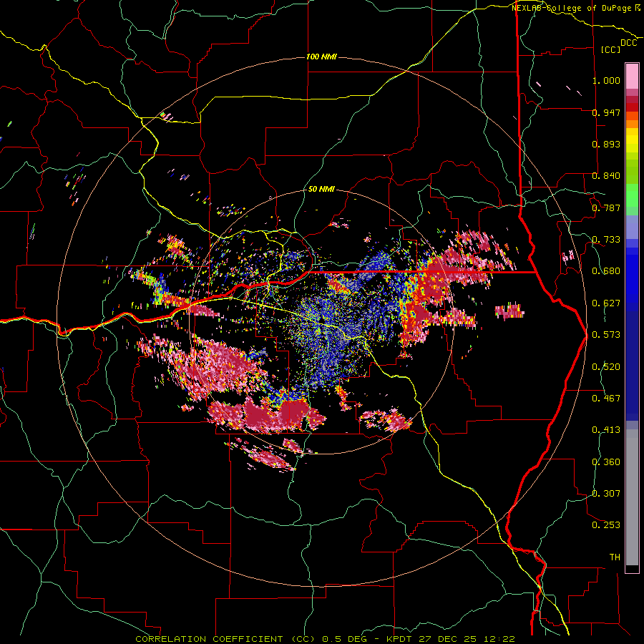The image size is (644, 644).
Task: Click the 50 NMI range ring label
Action: pos(321,189)
